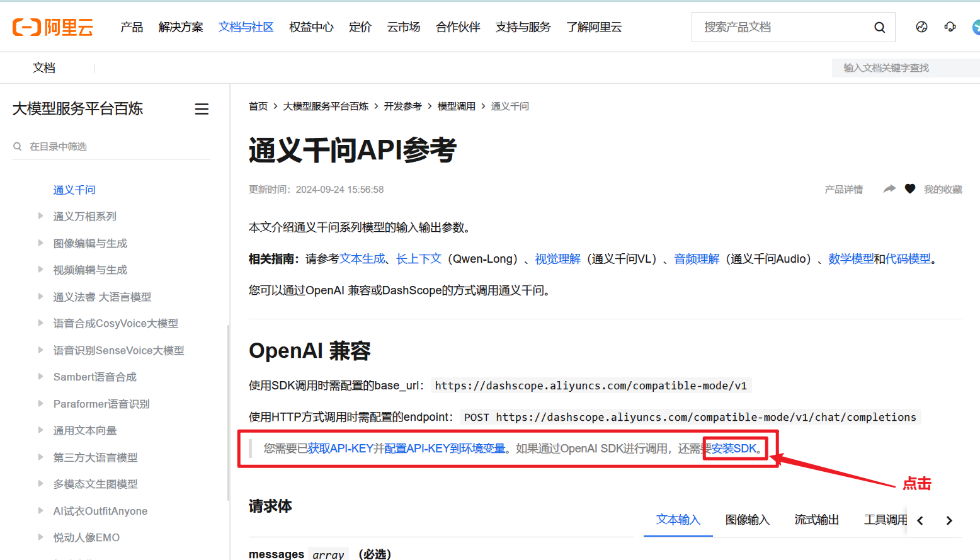980x560 pixels.
Task: Open the 云市场 menu item
Action: [404, 27]
